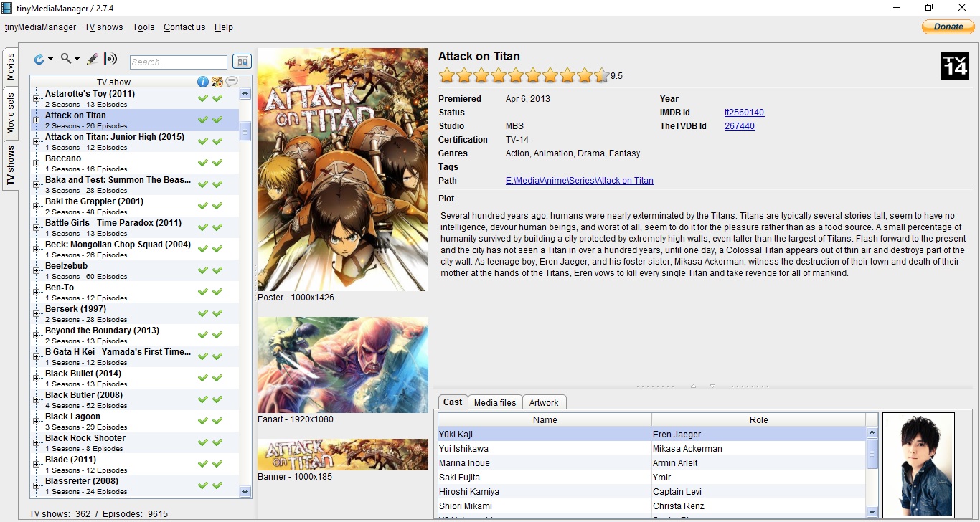Click the magnifier Search & scrape icon
The width and height of the screenshot is (980, 522).
66,59
